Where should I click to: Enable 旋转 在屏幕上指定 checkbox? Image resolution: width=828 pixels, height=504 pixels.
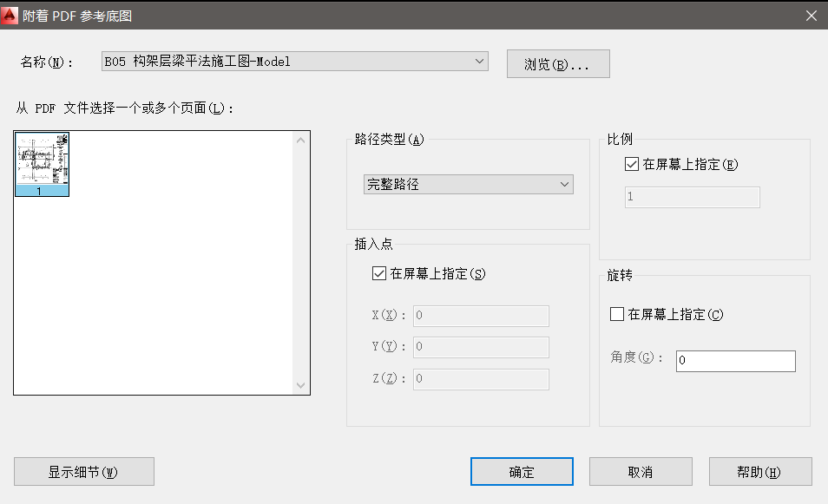click(x=617, y=314)
